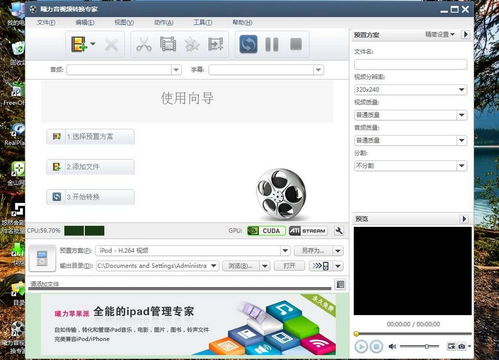Click the film reel logo image
The image size is (499, 360).
pos(281,193)
